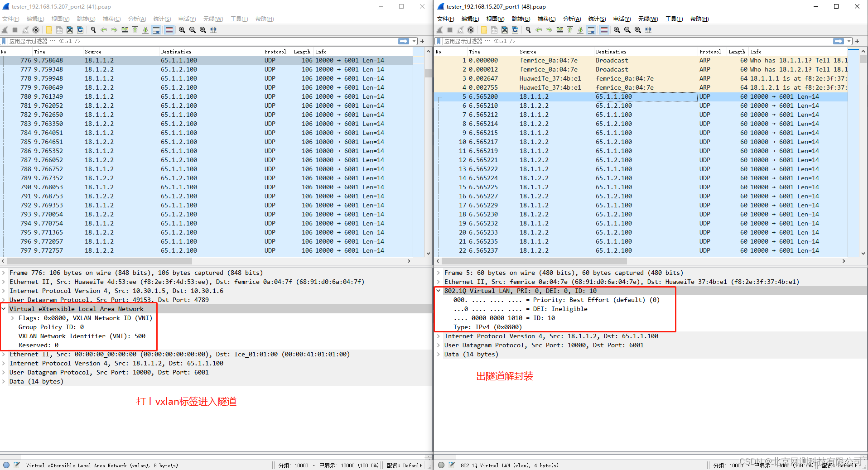Click horizontal scrollbar in right packet list
The height and width of the screenshot is (470, 868).
(535, 261)
